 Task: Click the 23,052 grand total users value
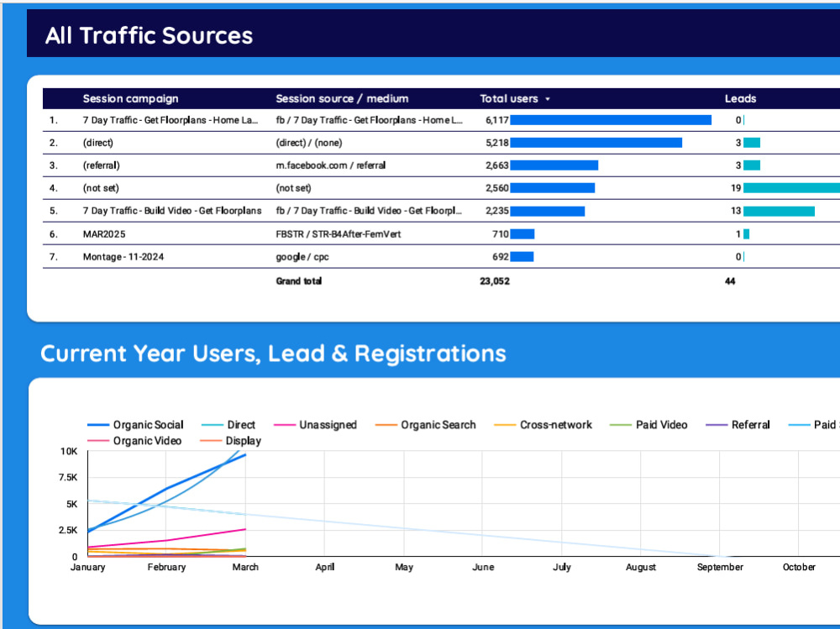pos(495,281)
